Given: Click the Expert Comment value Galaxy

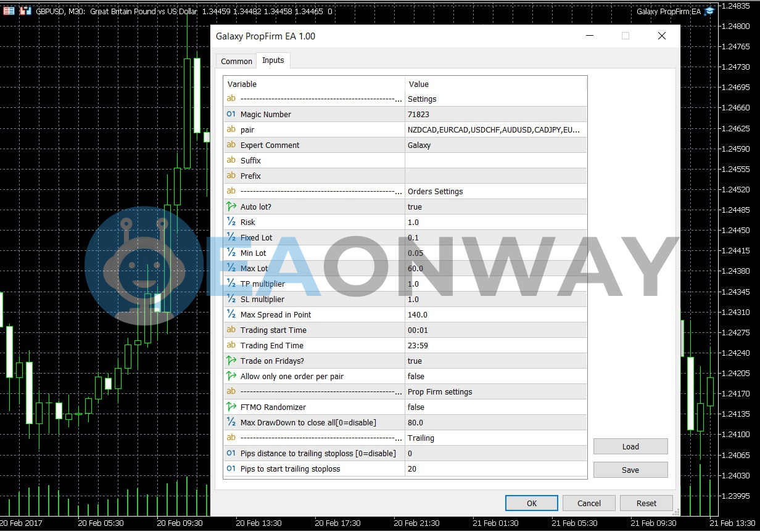Looking at the screenshot, I should point(496,145).
